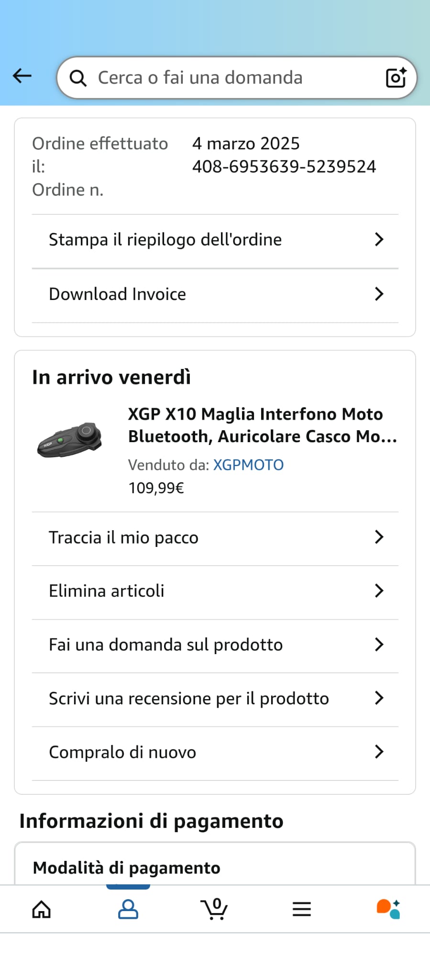Click the magnifier search icon
Viewport: 430px width, 980px height.
(x=78, y=78)
